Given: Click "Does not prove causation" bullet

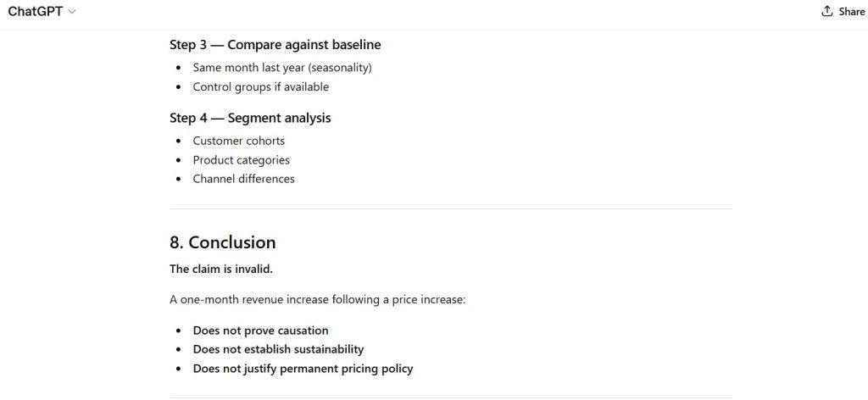Looking at the screenshot, I should (260, 331).
